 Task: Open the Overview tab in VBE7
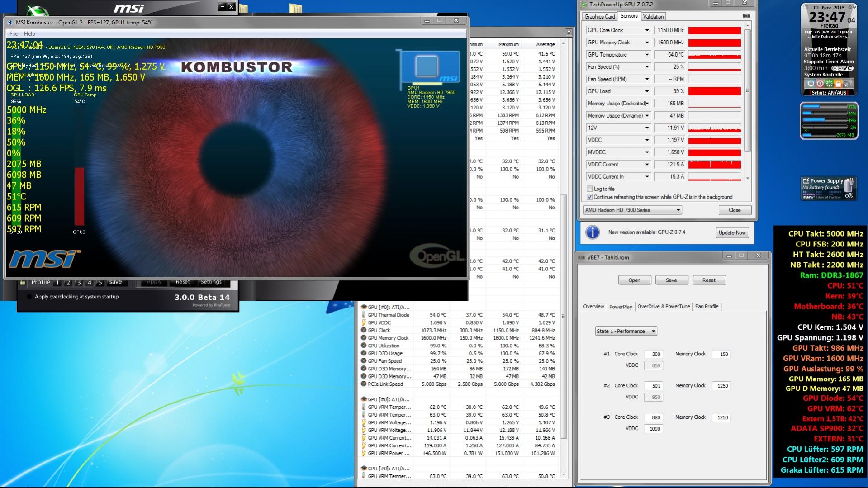593,307
